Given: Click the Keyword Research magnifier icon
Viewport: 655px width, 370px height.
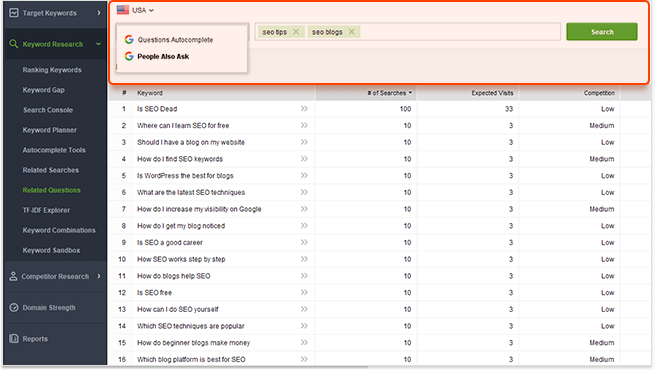Looking at the screenshot, I should tap(14, 44).
